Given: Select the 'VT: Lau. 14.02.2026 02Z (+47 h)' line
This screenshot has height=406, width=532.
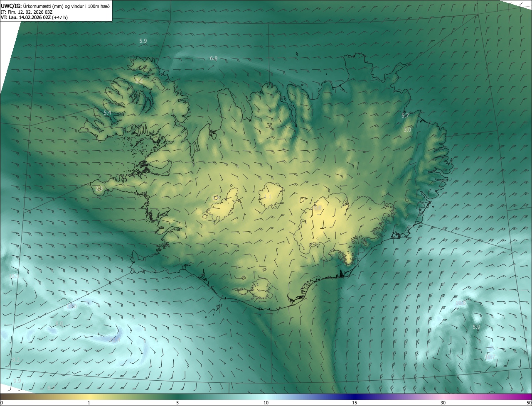Looking at the screenshot, I should (x=34, y=17).
